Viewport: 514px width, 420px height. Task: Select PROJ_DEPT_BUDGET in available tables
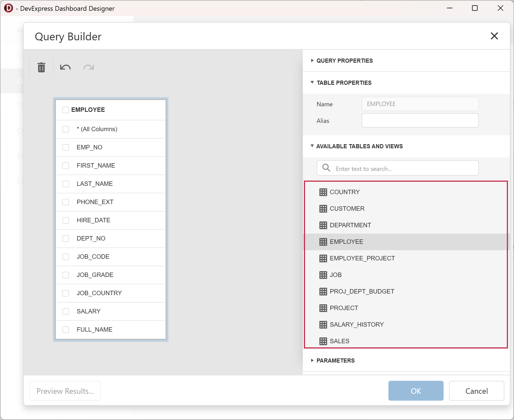[x=406, y=292]
